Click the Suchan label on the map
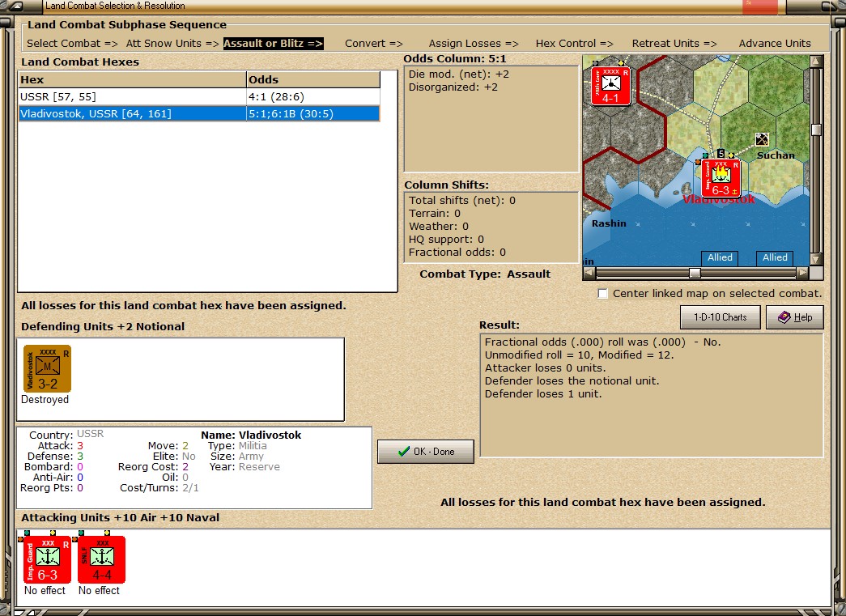The image size is (846, 616). (776, 155)
